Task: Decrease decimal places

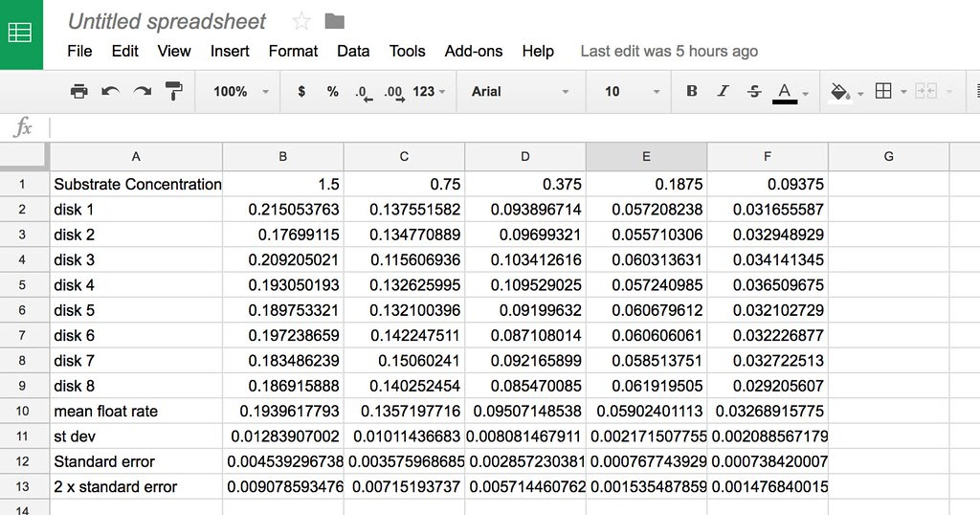Action: click(364, 93)
